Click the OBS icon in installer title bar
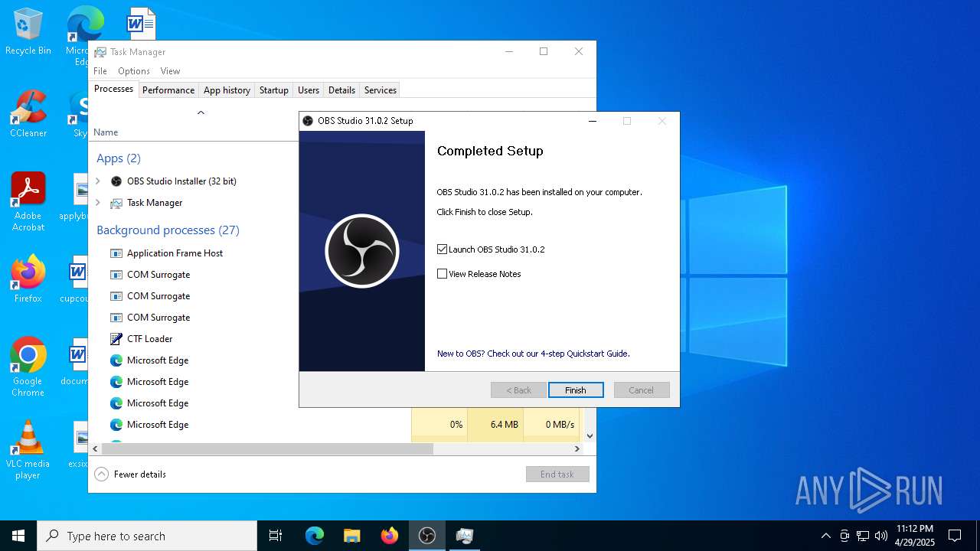 tap(308, 121)
